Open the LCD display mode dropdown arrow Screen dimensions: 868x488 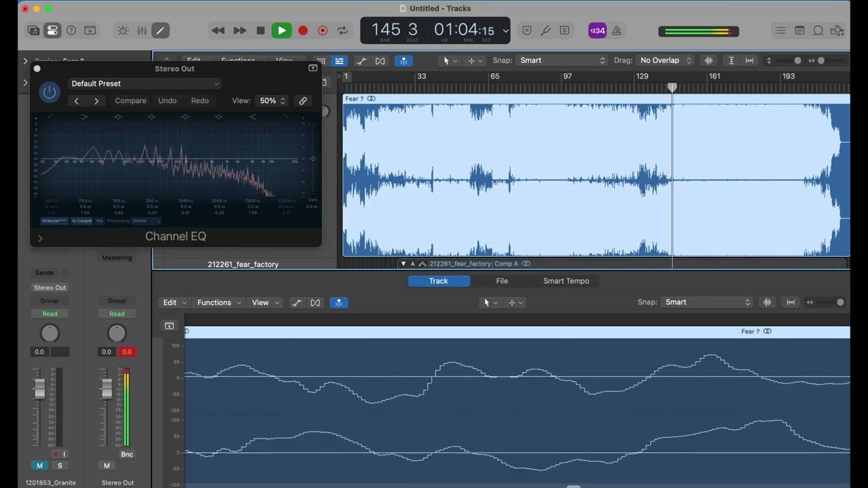click(x=505, y=30)
